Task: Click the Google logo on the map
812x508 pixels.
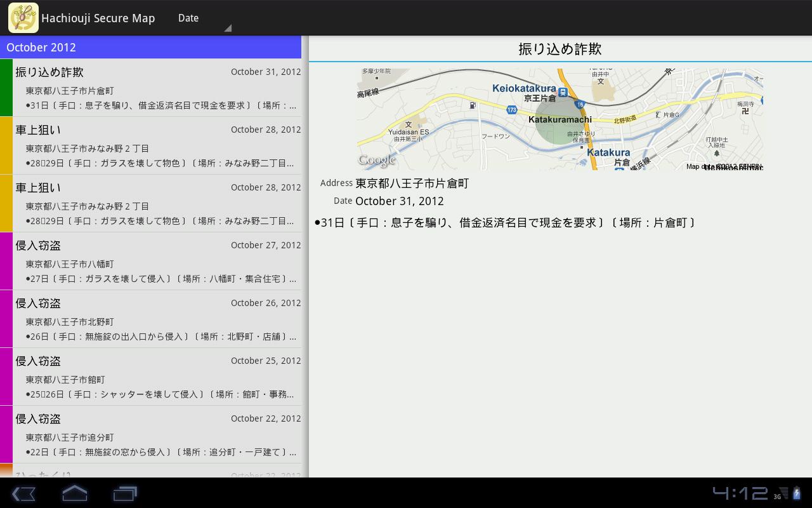Action: tap(377, 160)
